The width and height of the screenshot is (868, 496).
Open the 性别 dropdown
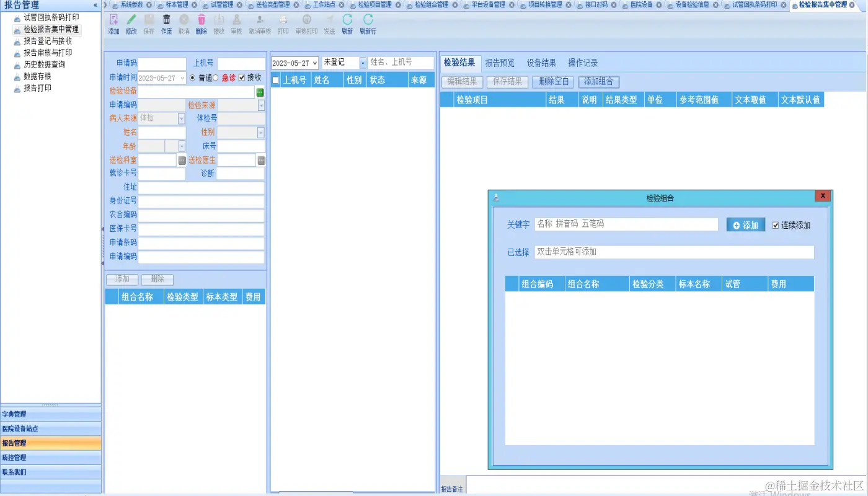[x=261, y=133]
